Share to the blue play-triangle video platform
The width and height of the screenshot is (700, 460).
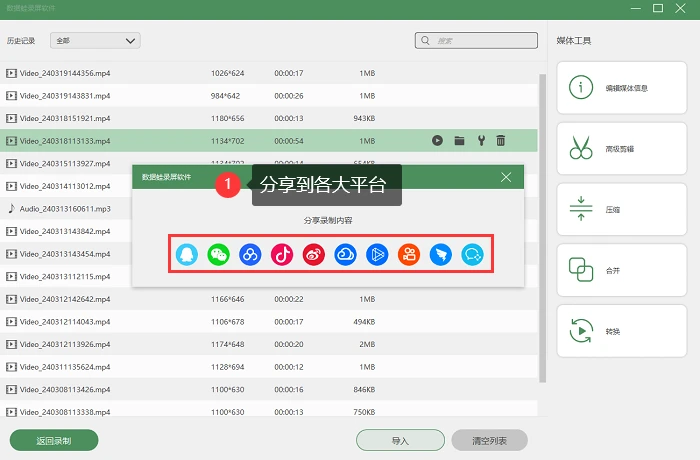click(377, 255)
